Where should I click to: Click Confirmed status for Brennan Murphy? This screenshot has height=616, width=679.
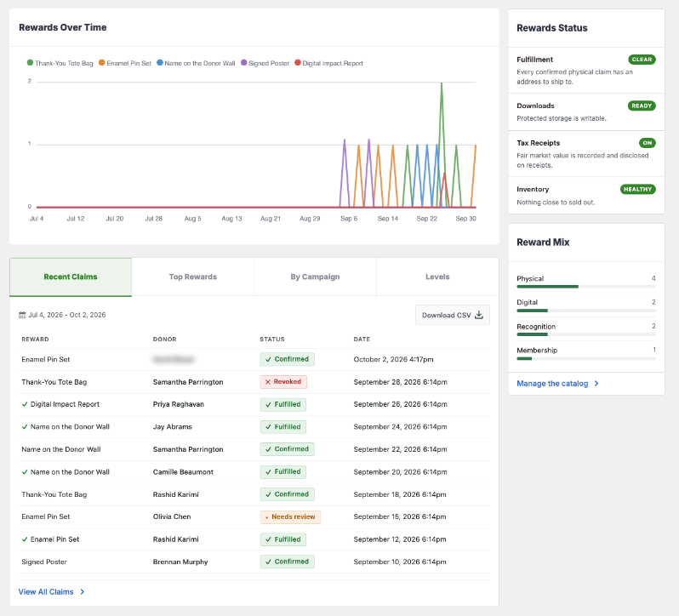click(x=287, y=562)
